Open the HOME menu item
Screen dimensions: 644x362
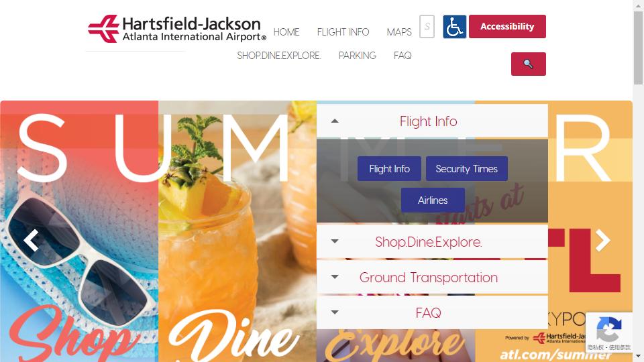tap(286, 32)
